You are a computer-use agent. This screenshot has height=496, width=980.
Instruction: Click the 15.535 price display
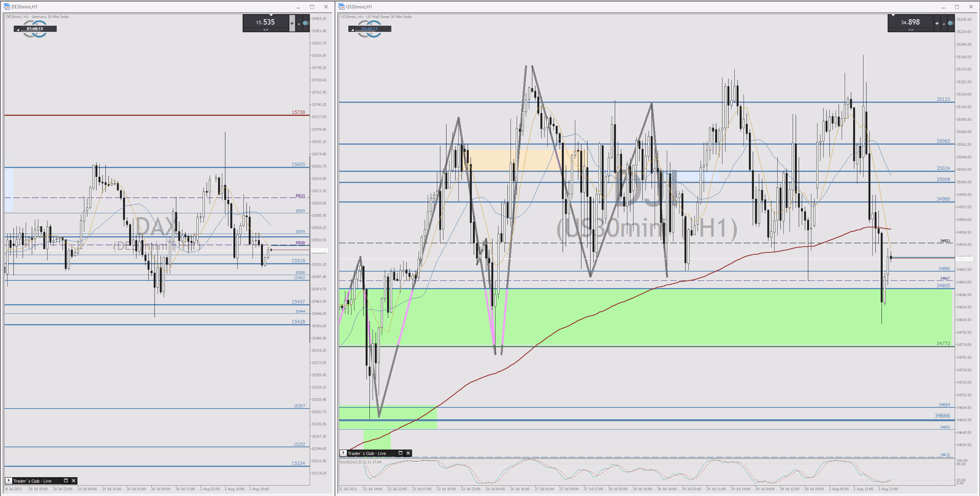(x=265, y=22)
